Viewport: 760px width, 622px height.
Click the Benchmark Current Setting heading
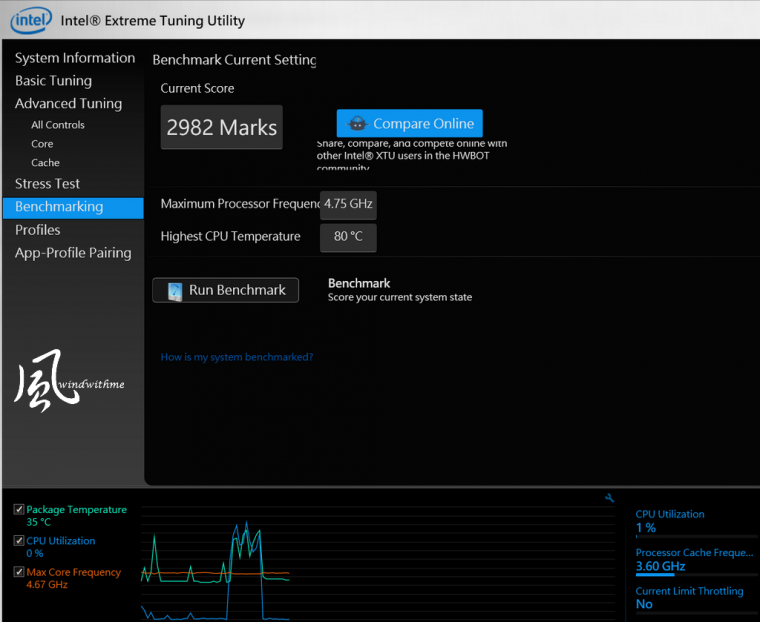234,60
